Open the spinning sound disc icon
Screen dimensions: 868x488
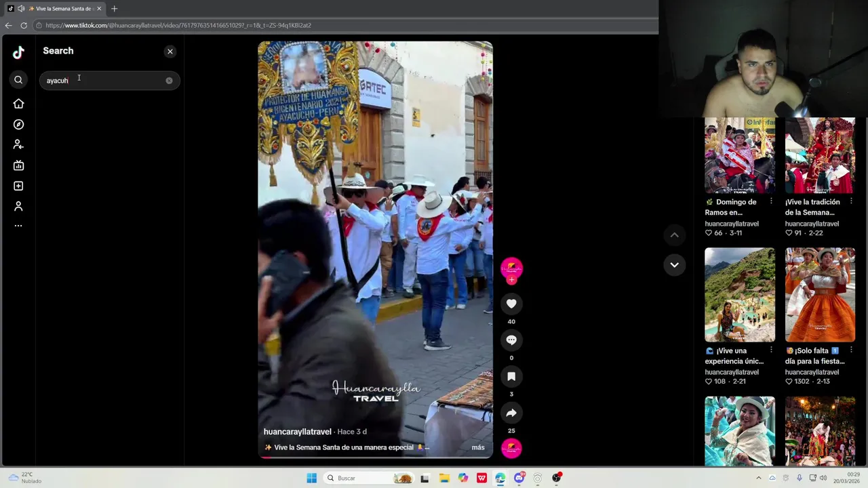pos(511,448)
